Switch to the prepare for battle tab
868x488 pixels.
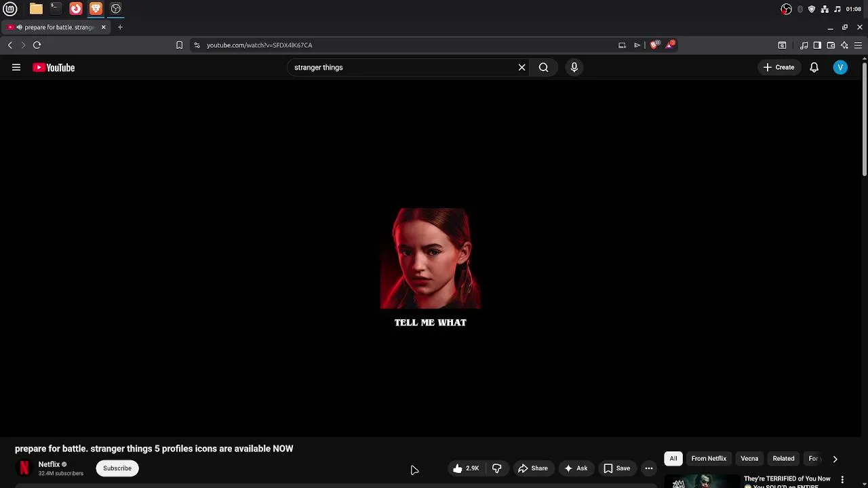coord(56,27)
